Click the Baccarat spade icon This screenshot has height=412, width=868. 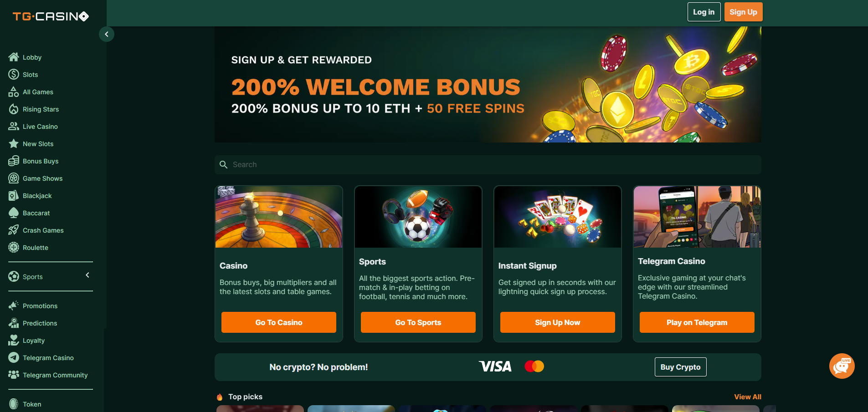(x=14, y=213)
